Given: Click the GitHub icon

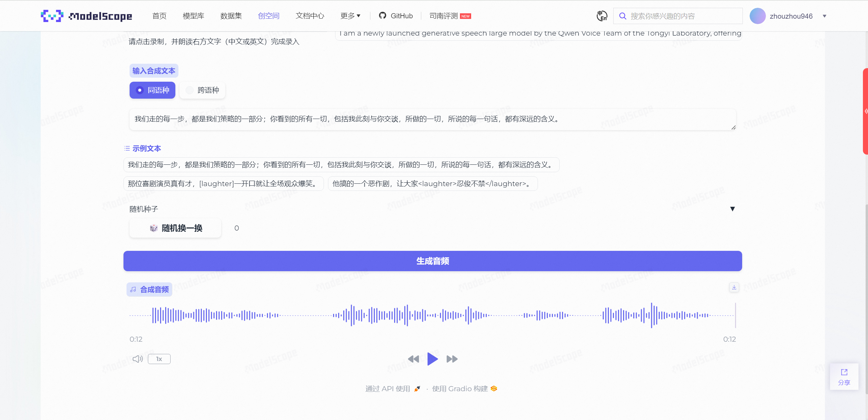Looking at the screenshot, I should [383, 16].
